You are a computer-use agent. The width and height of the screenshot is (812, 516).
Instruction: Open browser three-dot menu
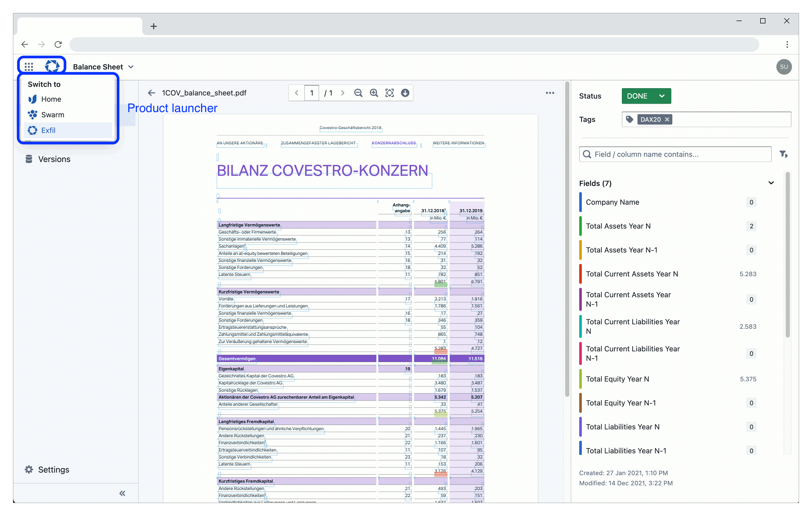[787, 44]
